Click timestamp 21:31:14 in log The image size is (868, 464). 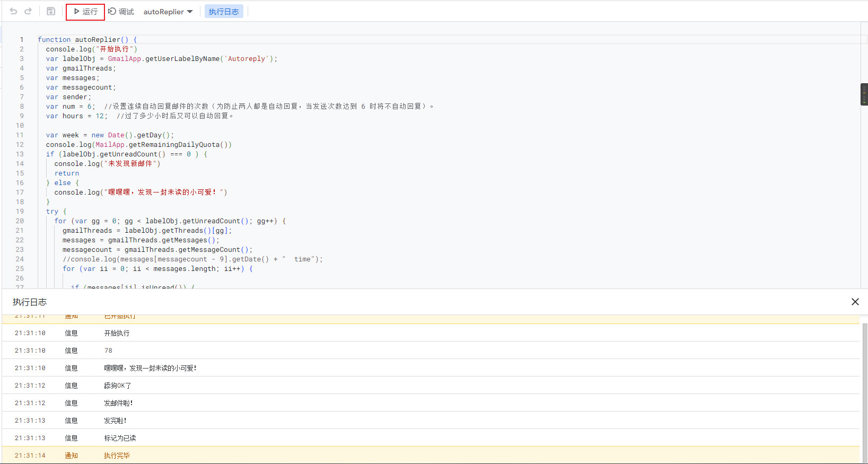(x=30, y=456)
